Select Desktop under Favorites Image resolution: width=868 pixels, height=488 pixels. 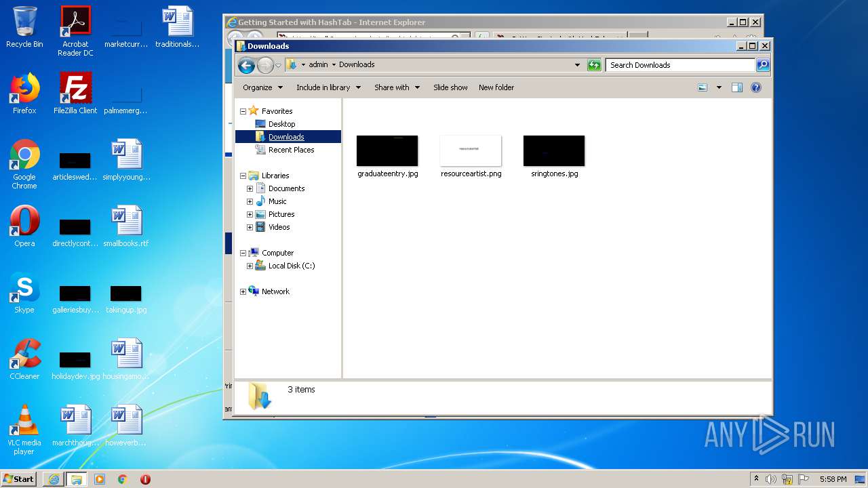coord(281,124)
